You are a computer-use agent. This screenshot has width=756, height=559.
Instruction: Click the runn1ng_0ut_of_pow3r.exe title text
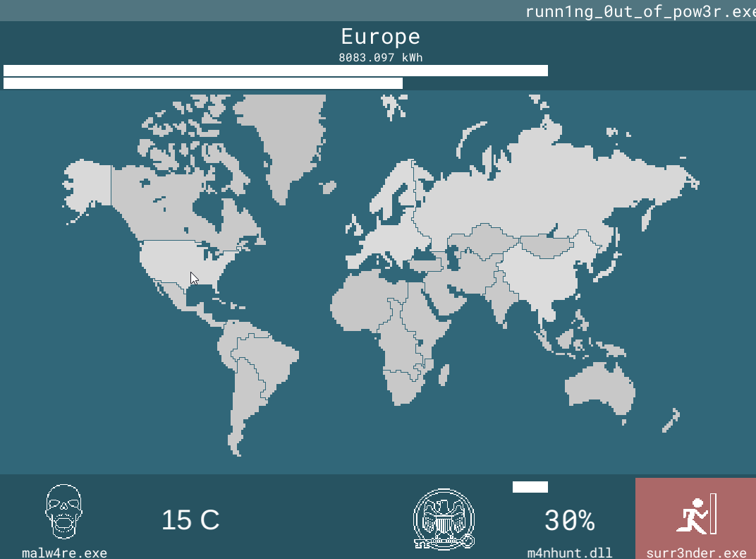[x=640, y=11]
